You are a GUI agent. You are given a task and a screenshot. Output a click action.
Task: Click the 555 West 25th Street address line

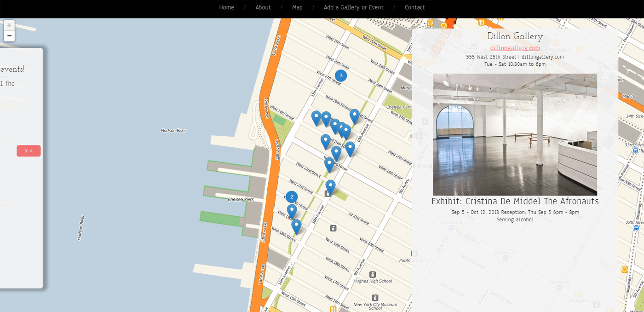tap(515, 57)
